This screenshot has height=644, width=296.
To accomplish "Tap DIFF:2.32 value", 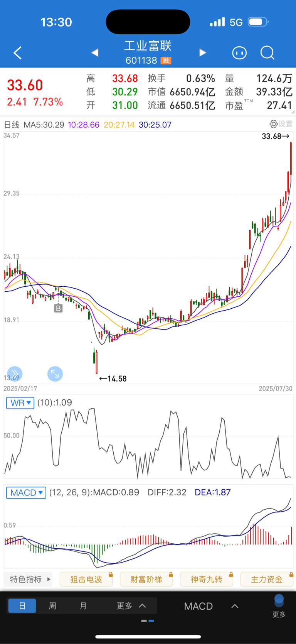I will [167, 492].
